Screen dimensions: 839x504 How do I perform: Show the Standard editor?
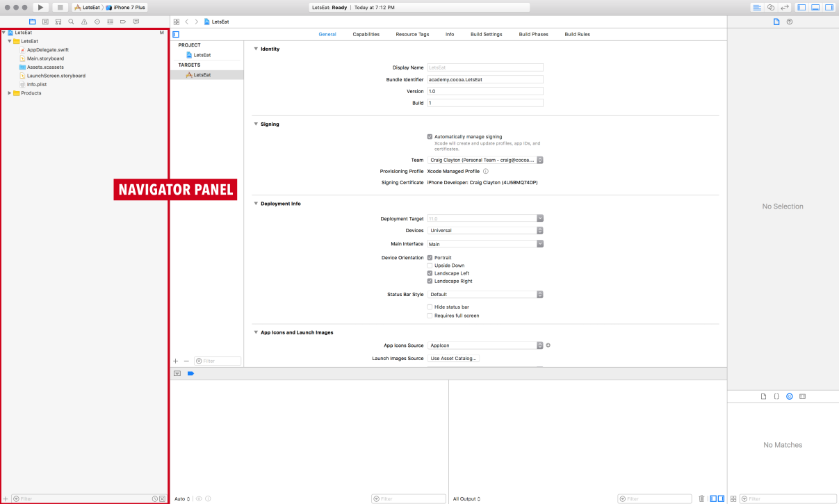tap(757, 7)
